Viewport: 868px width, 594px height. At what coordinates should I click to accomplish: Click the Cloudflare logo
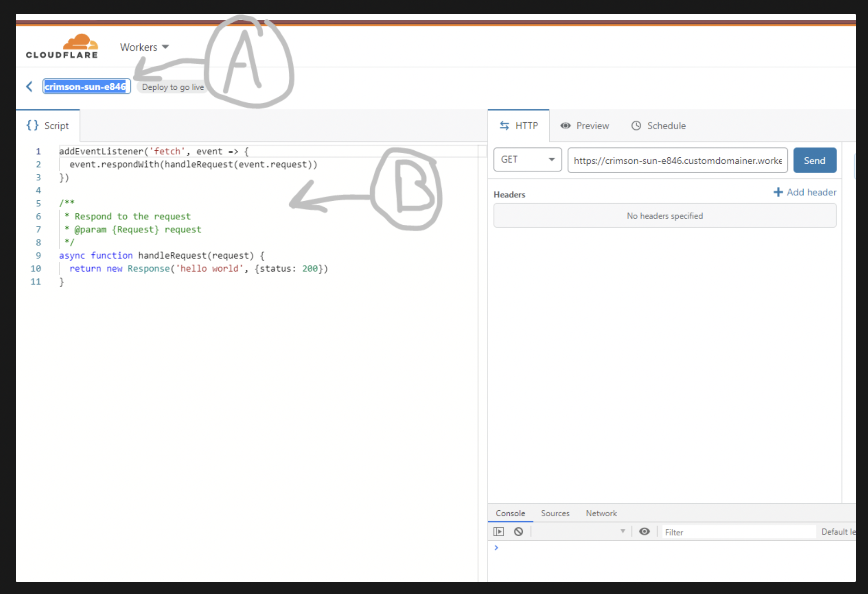62,47
